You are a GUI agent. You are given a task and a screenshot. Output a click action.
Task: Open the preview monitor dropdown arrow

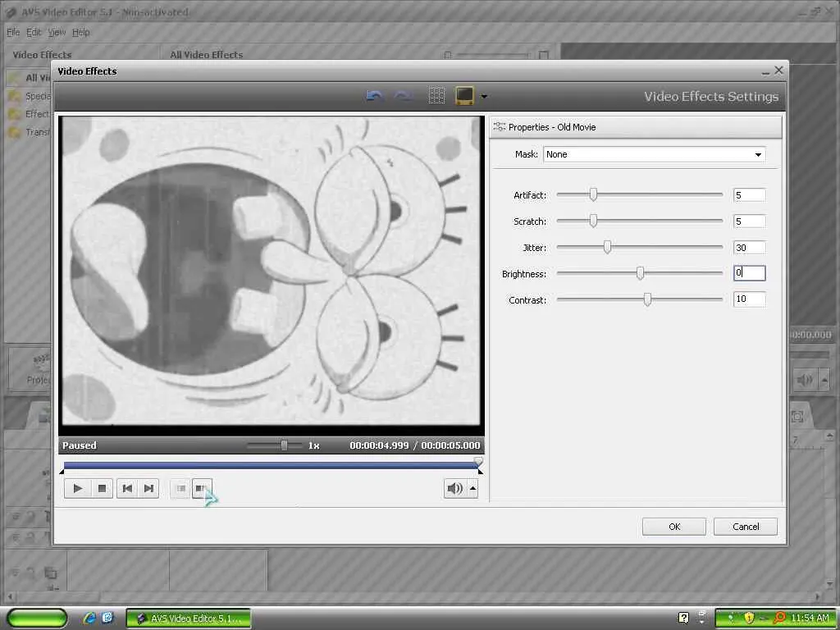pyautogui.click(x=484, y=97)
